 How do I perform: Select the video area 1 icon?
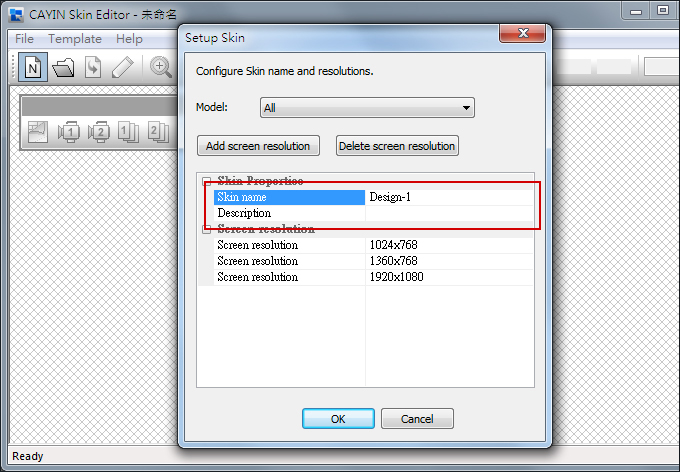coord(69,131)
